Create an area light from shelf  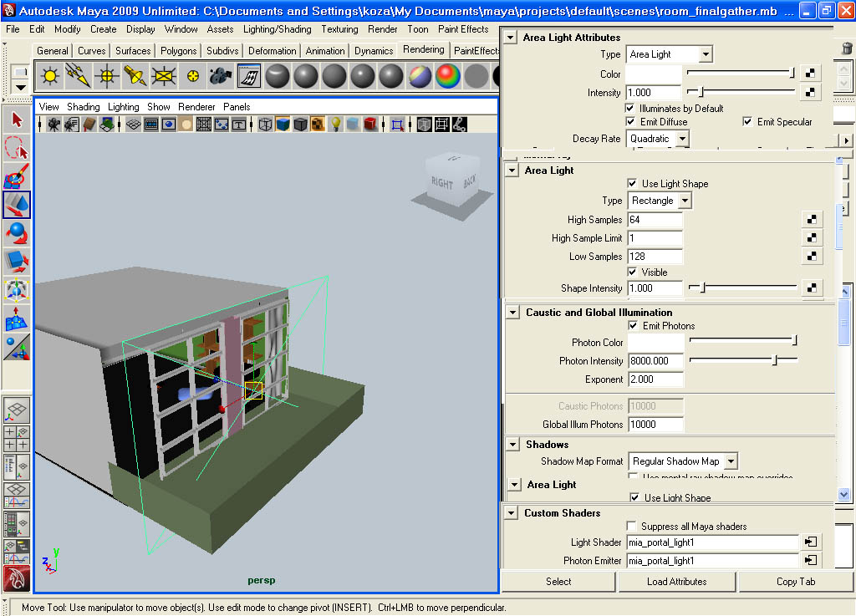tap(163, 76)
